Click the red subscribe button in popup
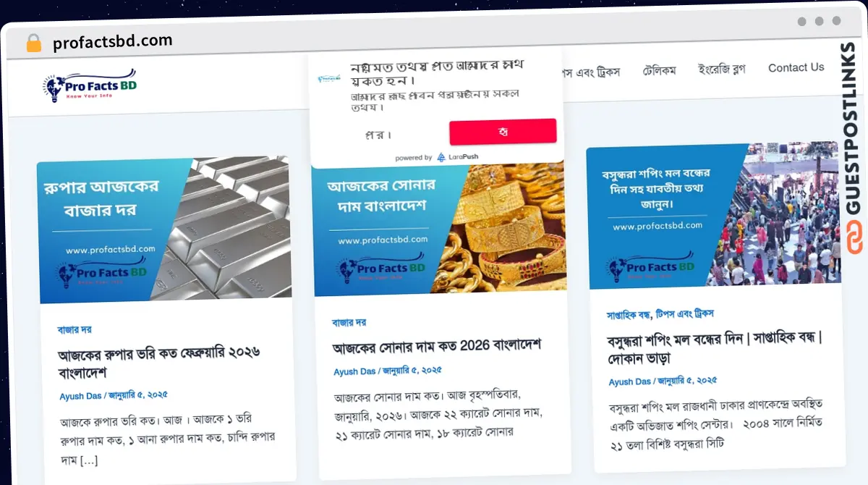868x485 pixels. coord(503,132)
